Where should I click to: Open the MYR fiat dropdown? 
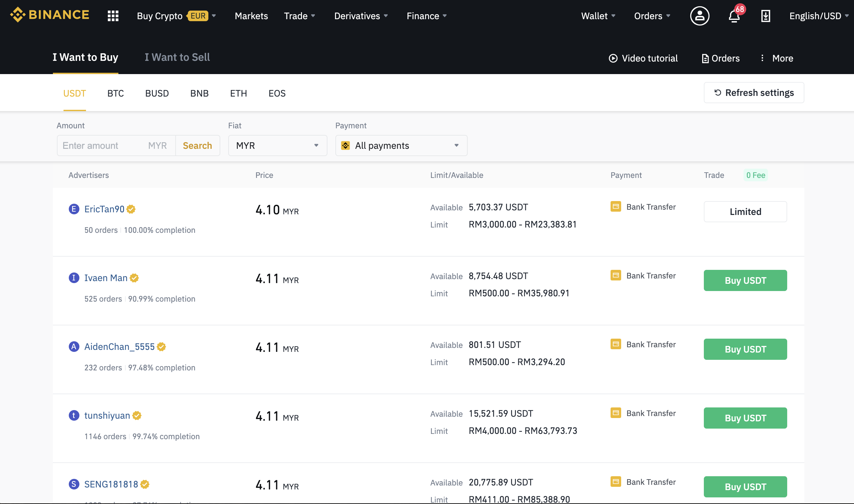click(278, 146)
